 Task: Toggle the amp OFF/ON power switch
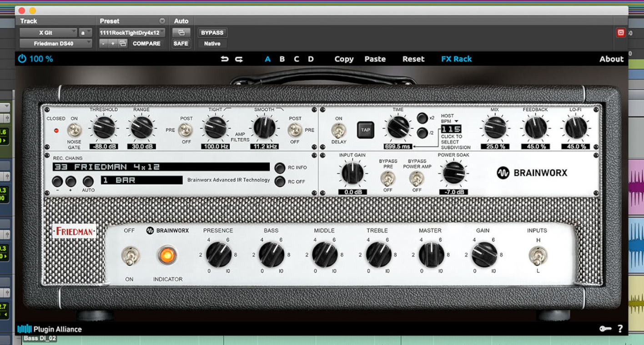point(130,256)
